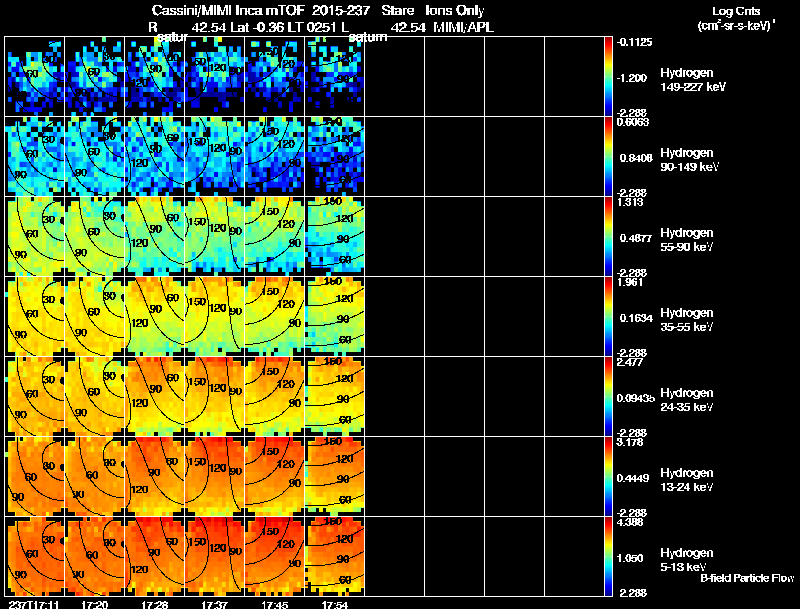Click the 237T17:11 start time label
This screenshot has width=800, height=609.
point(32,604)
